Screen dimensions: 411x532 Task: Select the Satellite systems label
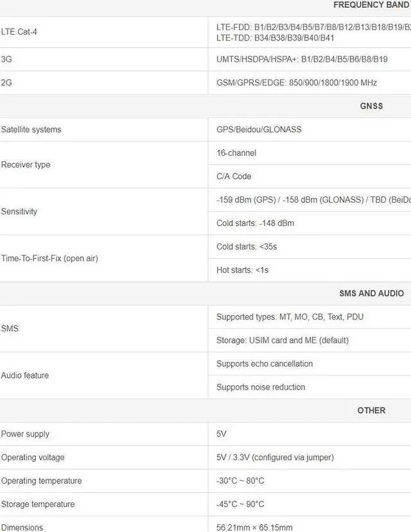[31, 130]
